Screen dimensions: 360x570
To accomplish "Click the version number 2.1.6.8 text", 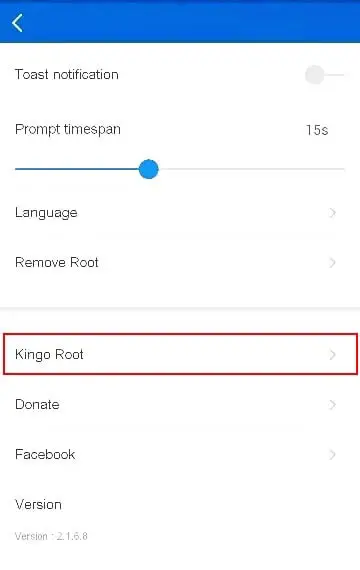I will tap(72, 536).
